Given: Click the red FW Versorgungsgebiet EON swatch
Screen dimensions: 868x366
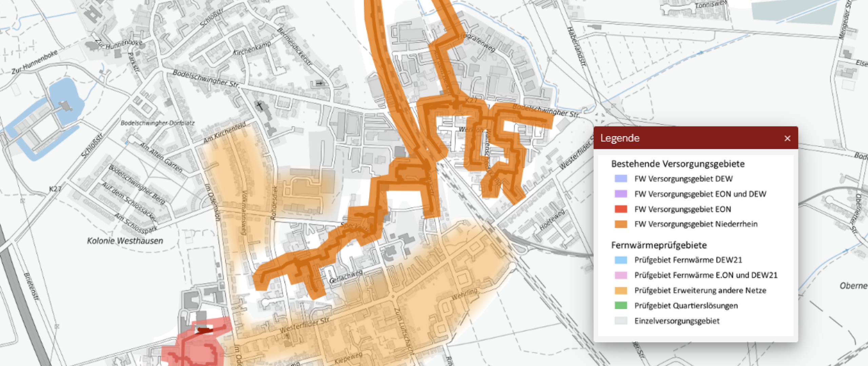Looking at the screenshot, I should [620, 209].
